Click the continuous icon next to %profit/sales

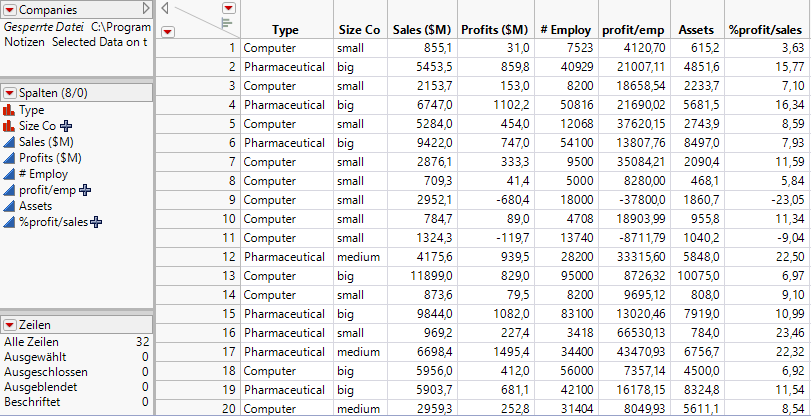9,222
